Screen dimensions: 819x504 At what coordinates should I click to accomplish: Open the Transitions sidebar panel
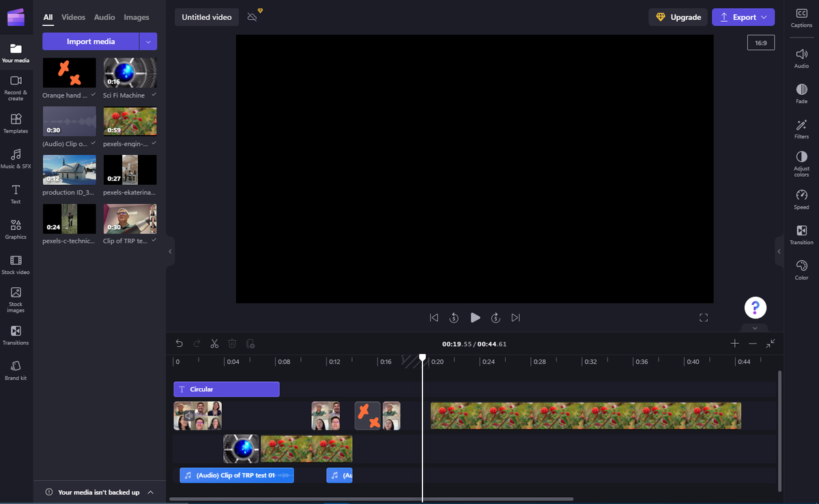(16, 336)
